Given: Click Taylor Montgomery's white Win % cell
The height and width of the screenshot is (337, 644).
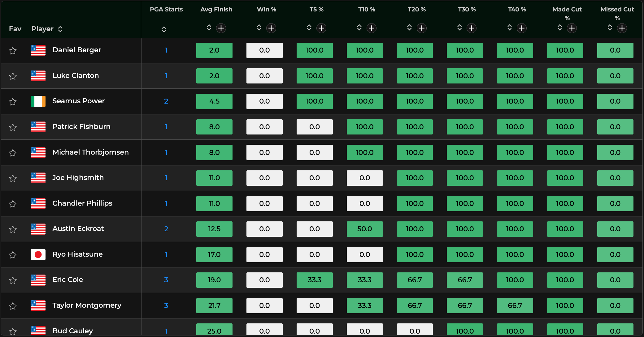Looking at the screenshot, I should pos(264,305).
